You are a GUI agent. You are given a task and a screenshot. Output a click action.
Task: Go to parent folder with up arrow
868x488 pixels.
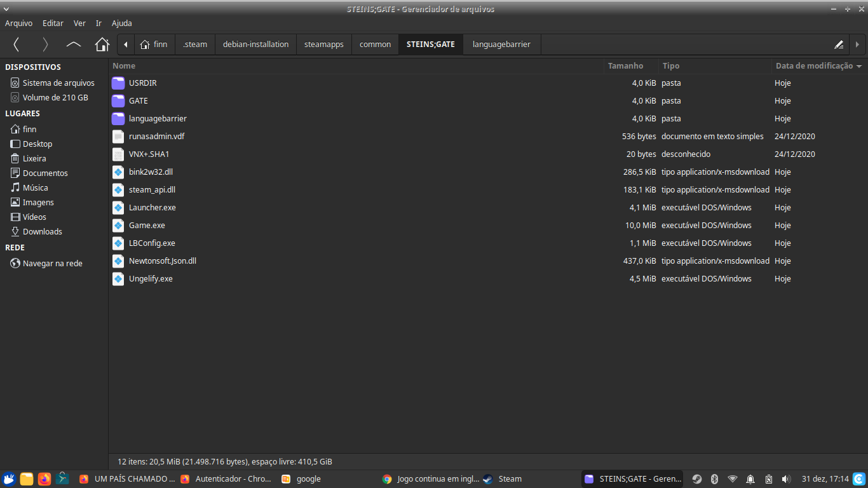[74, 44]
